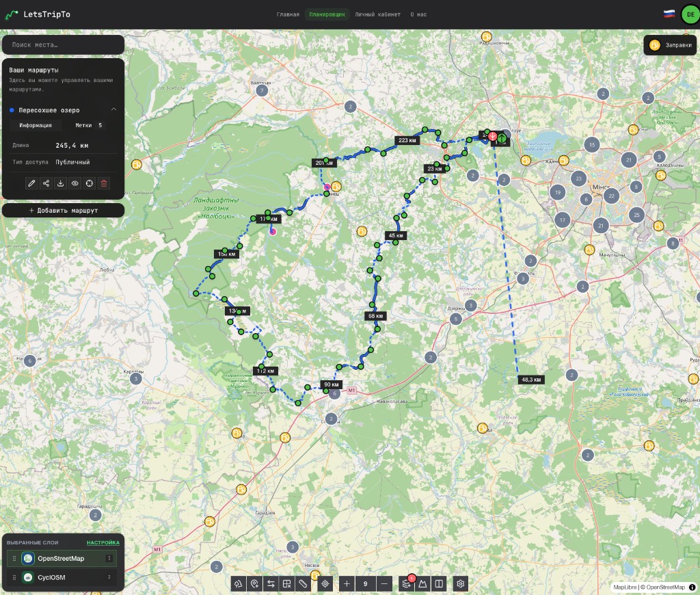Screen dimensions: 700x595
Task: Click the 68 км distance marker
Action: point(375,316)
